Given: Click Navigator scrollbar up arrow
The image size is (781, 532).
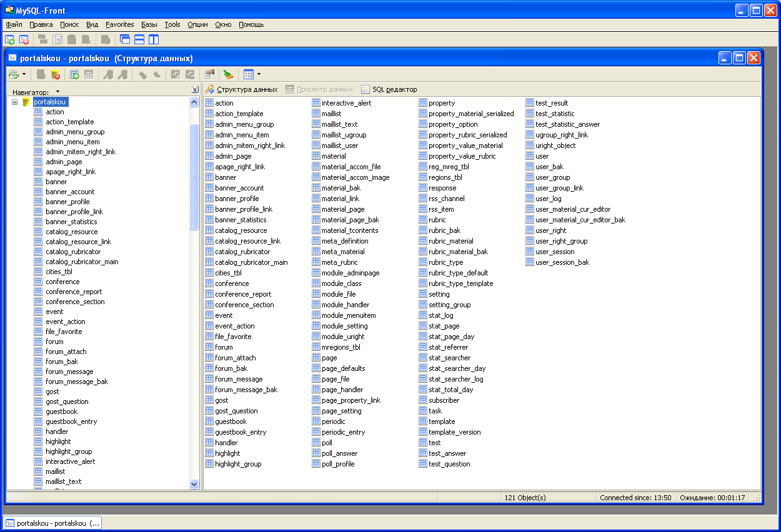Looking at the screenshot, I should coord(194,102).
